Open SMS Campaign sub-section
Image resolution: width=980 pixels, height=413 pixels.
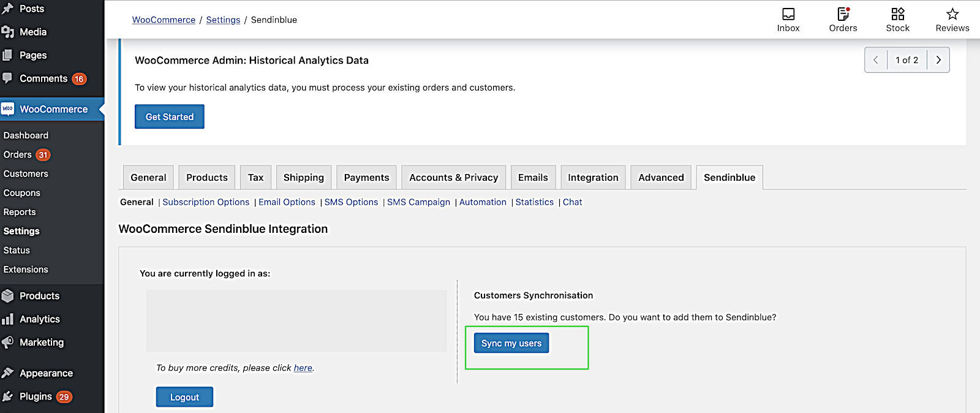pyautogui.click(x=418, y=202)
